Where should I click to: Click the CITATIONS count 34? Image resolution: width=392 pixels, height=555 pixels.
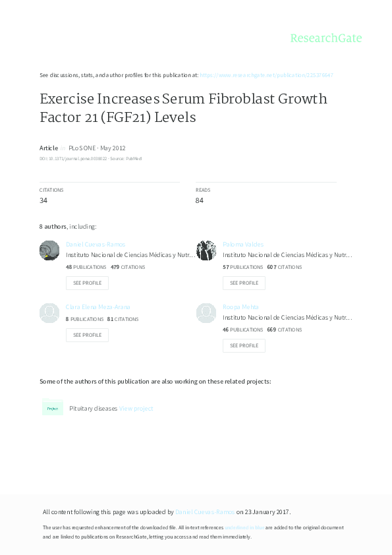[44, 200]
